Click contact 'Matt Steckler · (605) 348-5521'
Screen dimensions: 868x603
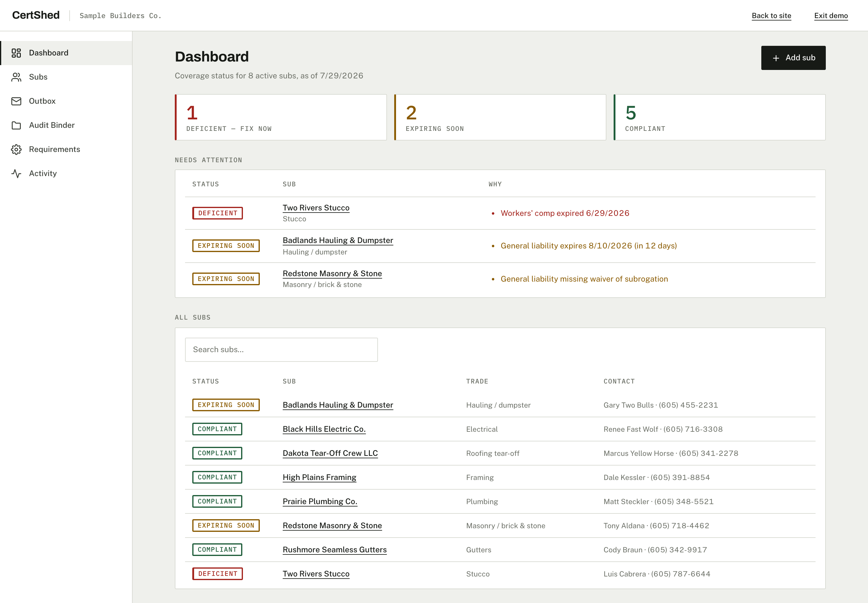click(658, 501)
